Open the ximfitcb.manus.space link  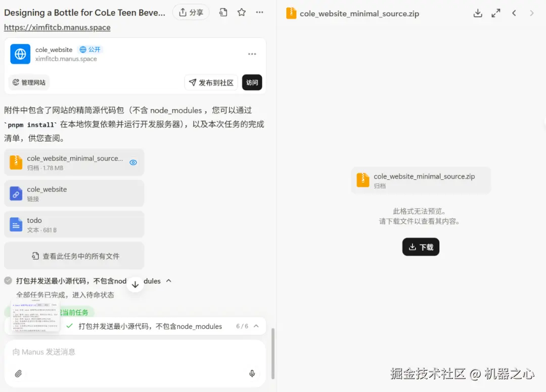point(57,27)
